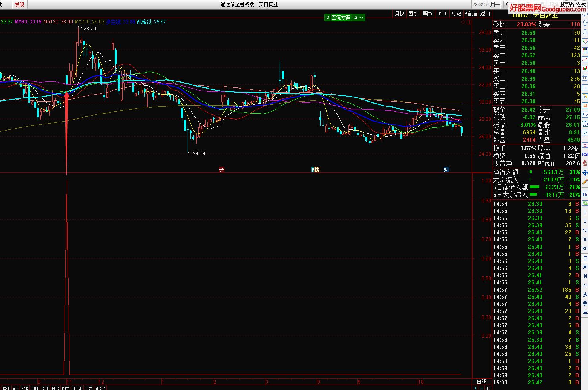Select the SAR indicator tab
This screenshot has width=588, height=390.
click(x=25, y=388)
